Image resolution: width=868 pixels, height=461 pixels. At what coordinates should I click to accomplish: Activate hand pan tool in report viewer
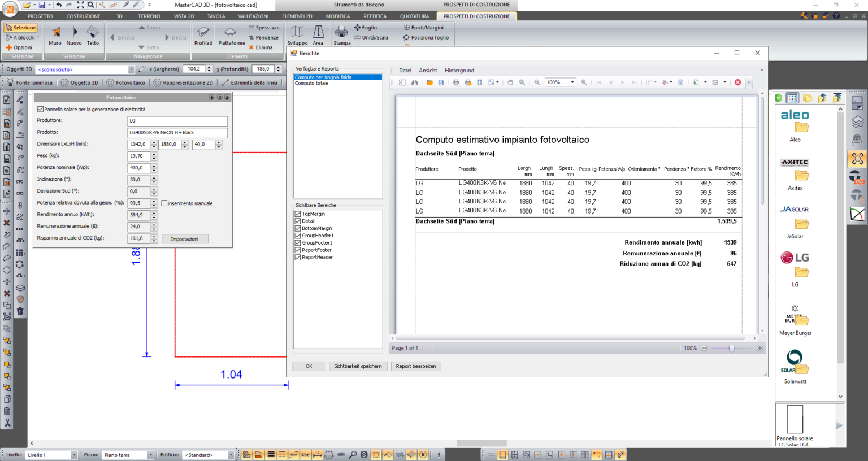[x=510, y=82]
